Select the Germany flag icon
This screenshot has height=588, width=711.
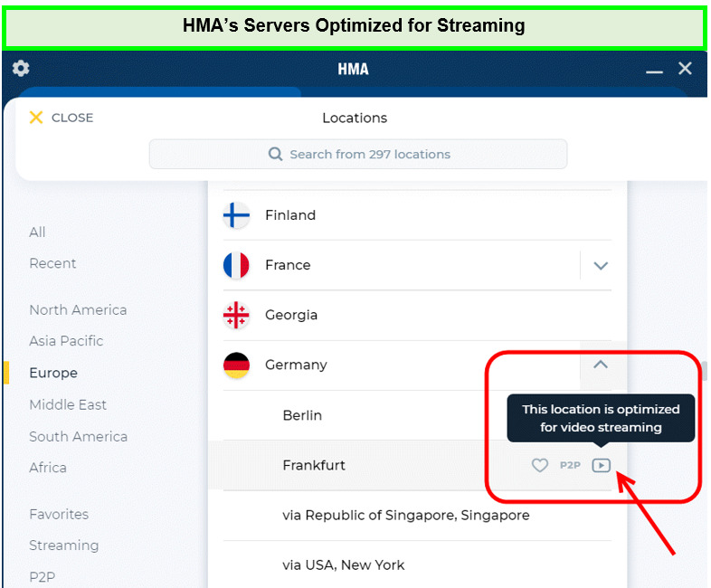236,365
